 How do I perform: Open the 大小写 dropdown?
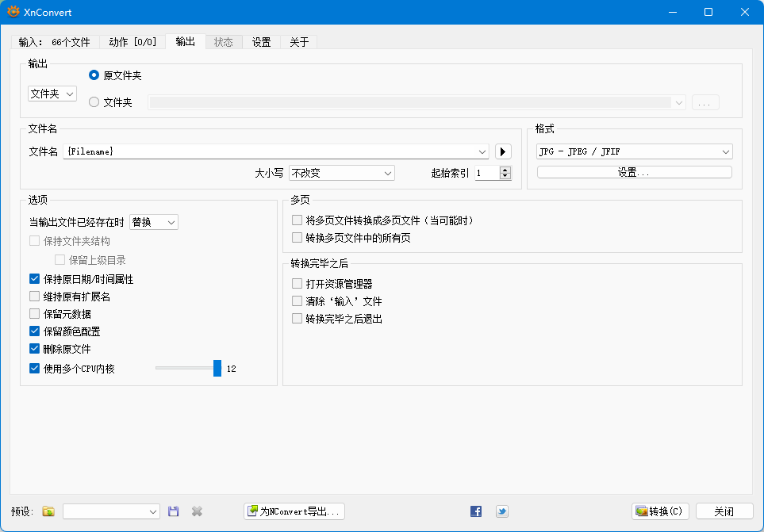(341, 172)
